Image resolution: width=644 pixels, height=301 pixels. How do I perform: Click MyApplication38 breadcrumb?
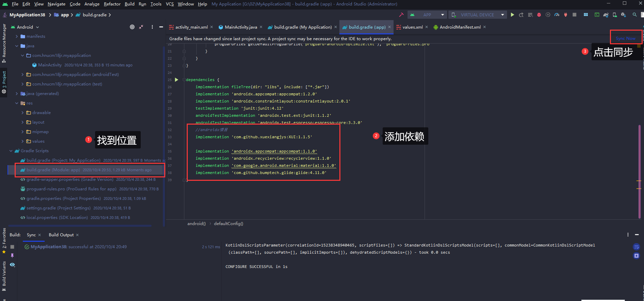point(27,15)
